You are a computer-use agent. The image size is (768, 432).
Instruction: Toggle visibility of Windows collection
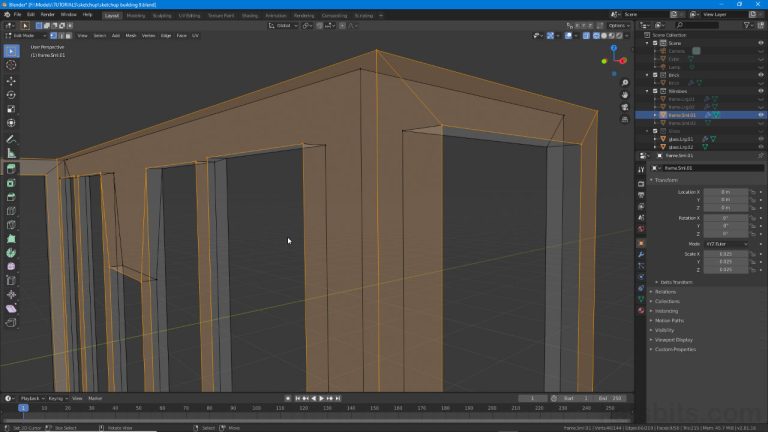coord(761,91)
